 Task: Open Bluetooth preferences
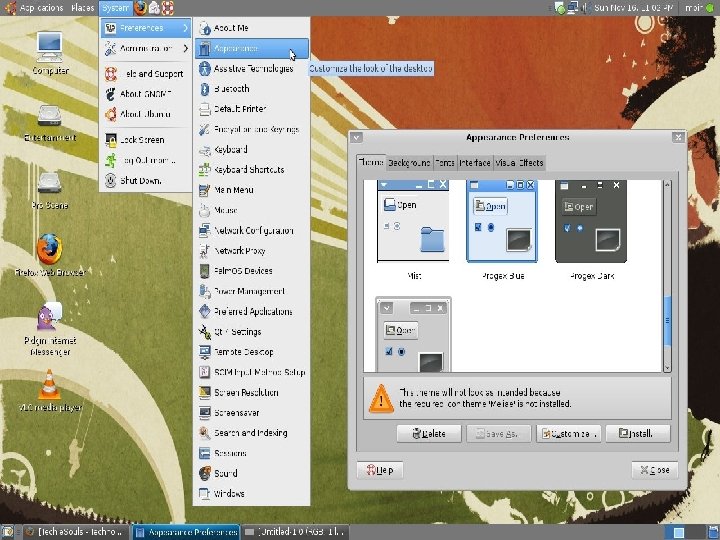click(252, 89)
